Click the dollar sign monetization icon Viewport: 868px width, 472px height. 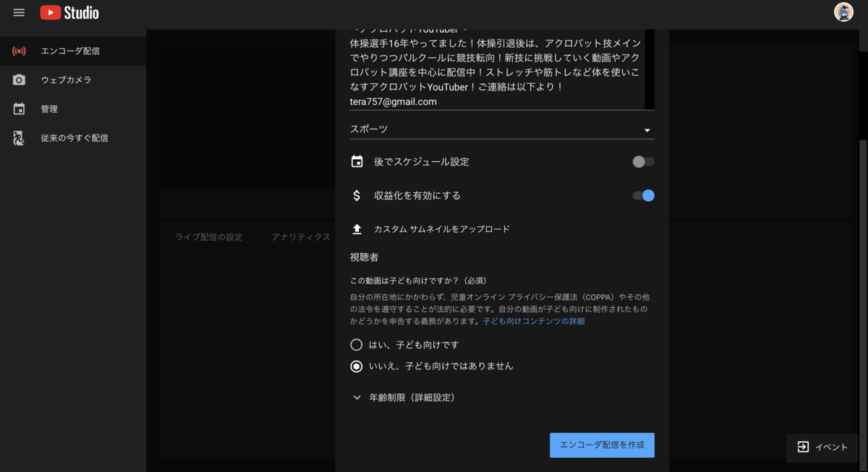355,195
